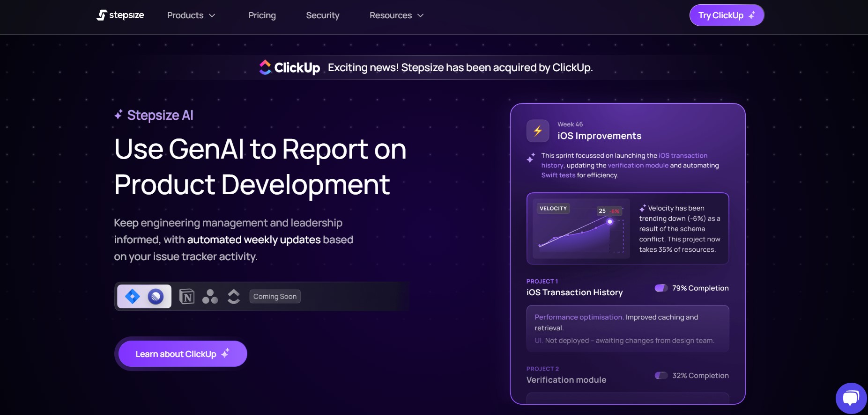This screenshot has height=415, width=868.
Task: Select the Linear integration icon
Action: point(156,296)
